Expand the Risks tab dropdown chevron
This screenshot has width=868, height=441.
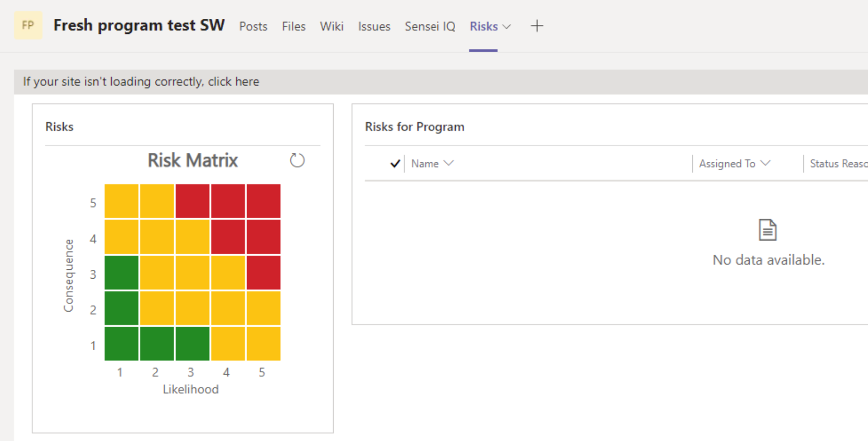click(507, 27)
